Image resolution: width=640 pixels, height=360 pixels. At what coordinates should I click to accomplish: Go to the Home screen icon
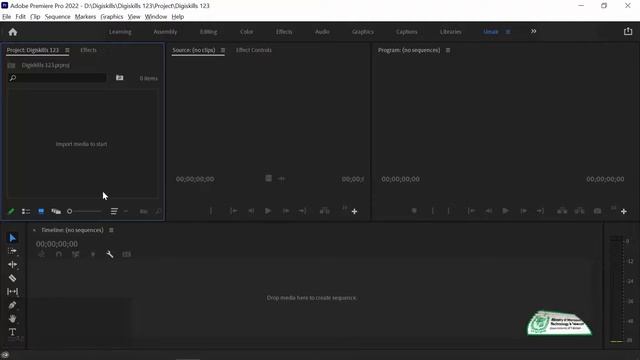13,32
